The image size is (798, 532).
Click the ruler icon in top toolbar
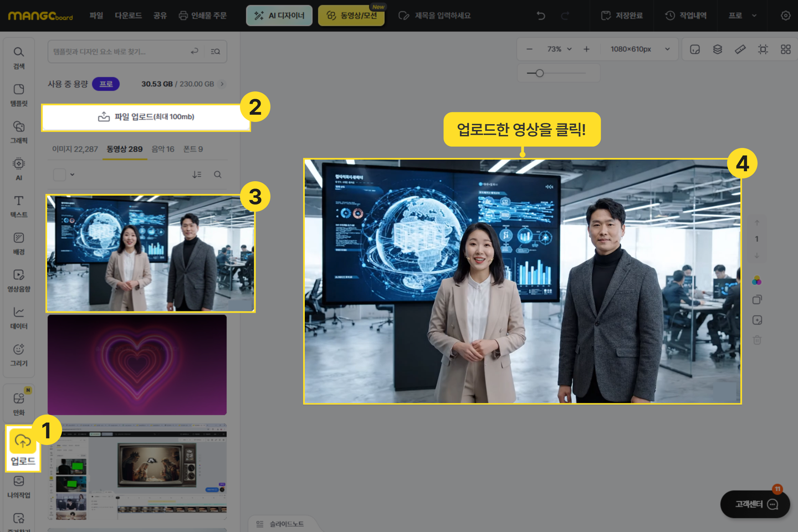(740, 49)
